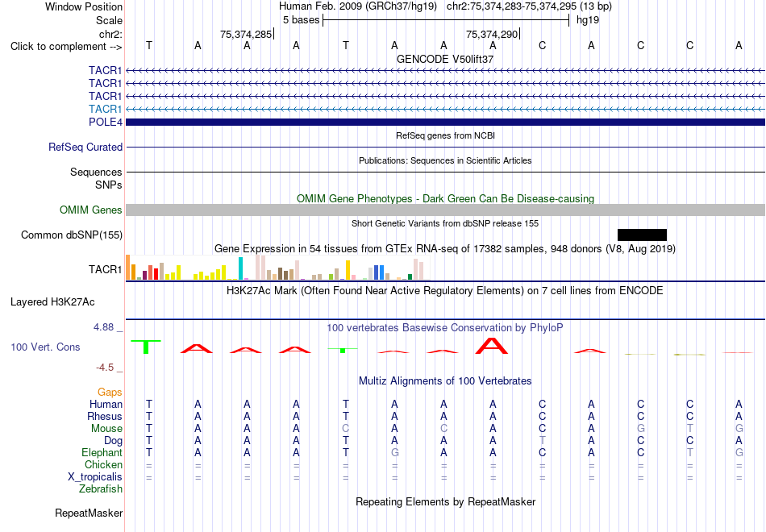Click the '5 bases' scale bar text
Image resolution: width=766 pixels, height=532 pixels.
pyautogui.click(x=301, y=20)
